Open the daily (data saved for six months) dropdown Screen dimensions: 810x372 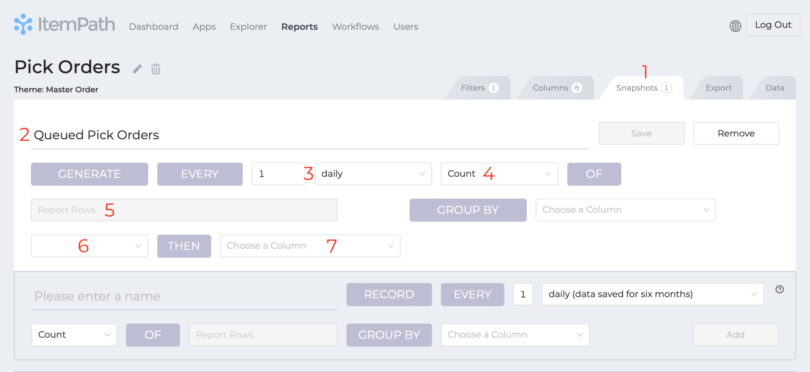(652, 294)
